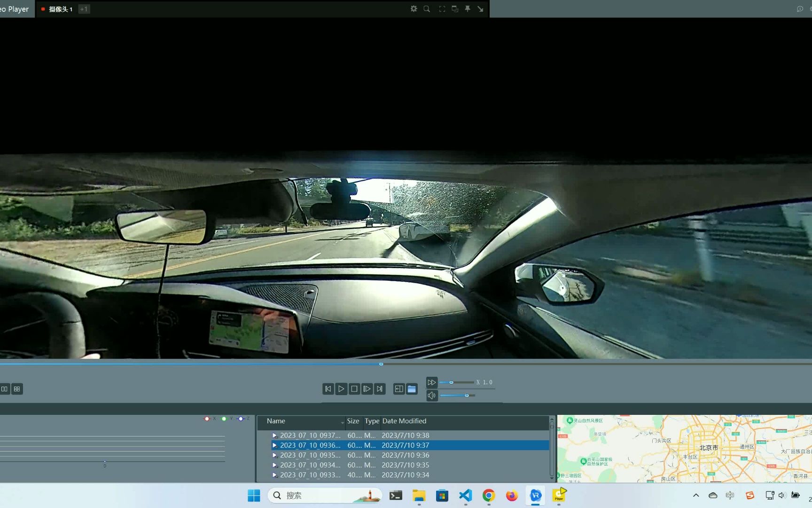Click the +1 additional camera tab
The image size is (812, 508).
84,9
